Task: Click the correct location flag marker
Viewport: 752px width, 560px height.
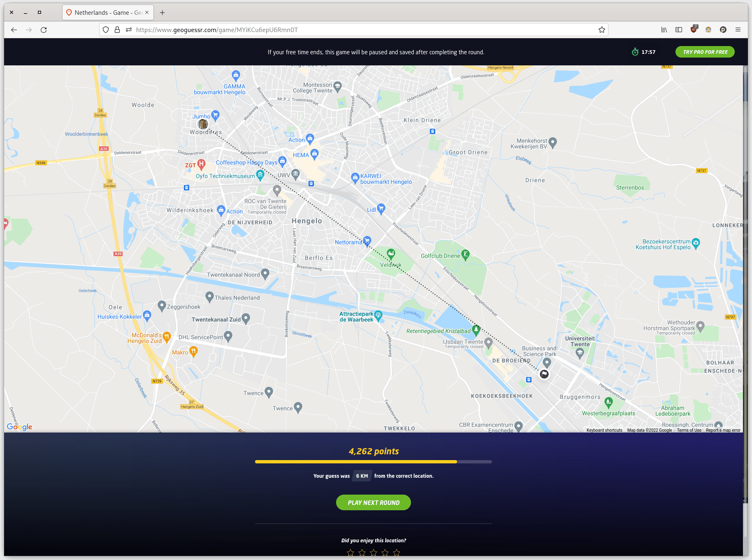Action: 544,374
